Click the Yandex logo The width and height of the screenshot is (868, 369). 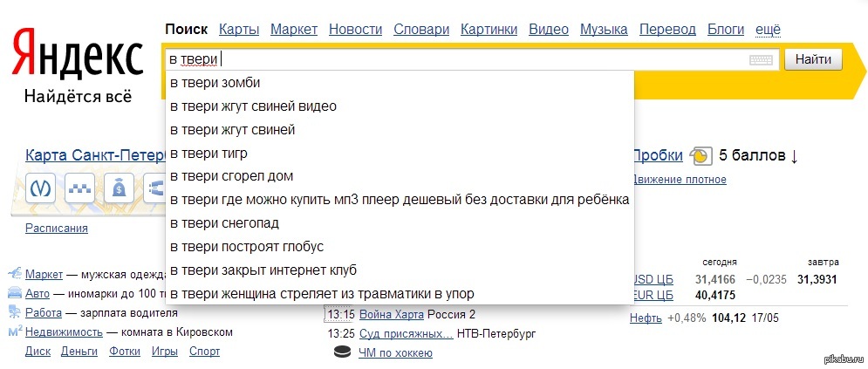pos(77,54)
